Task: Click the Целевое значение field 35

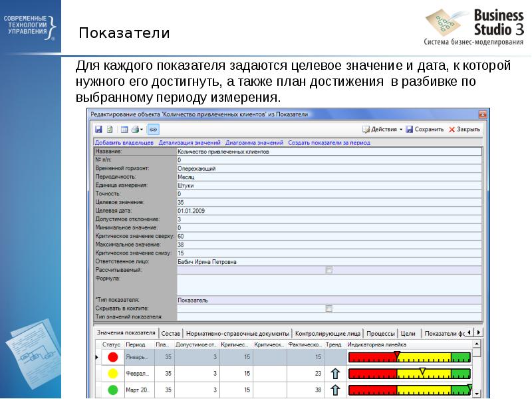Action: pyautogui.click(x=329, y=203)
